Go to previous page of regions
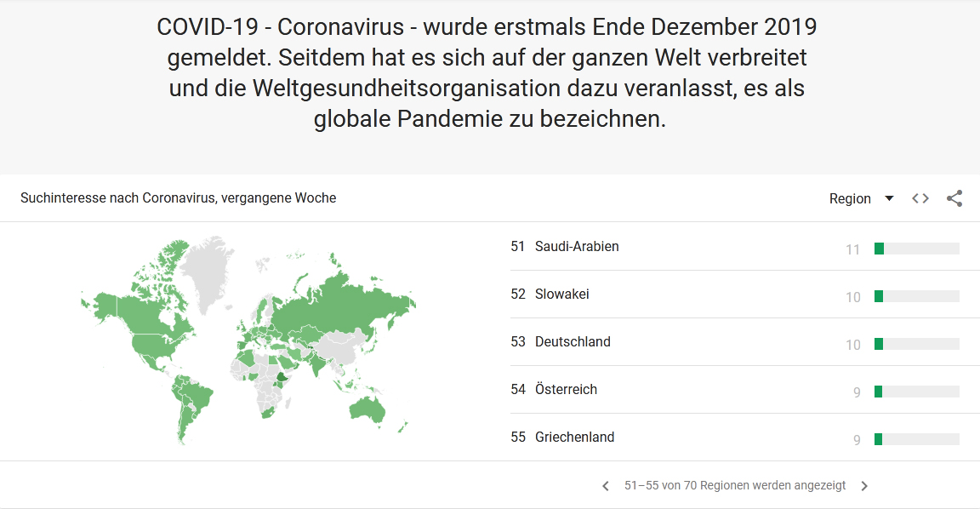980x509 pixels. pyautogui.click(x=605, y=486)
